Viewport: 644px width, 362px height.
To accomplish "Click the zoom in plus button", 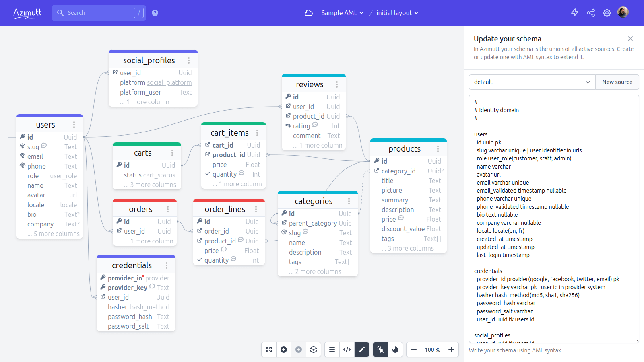I will (451, 350).
